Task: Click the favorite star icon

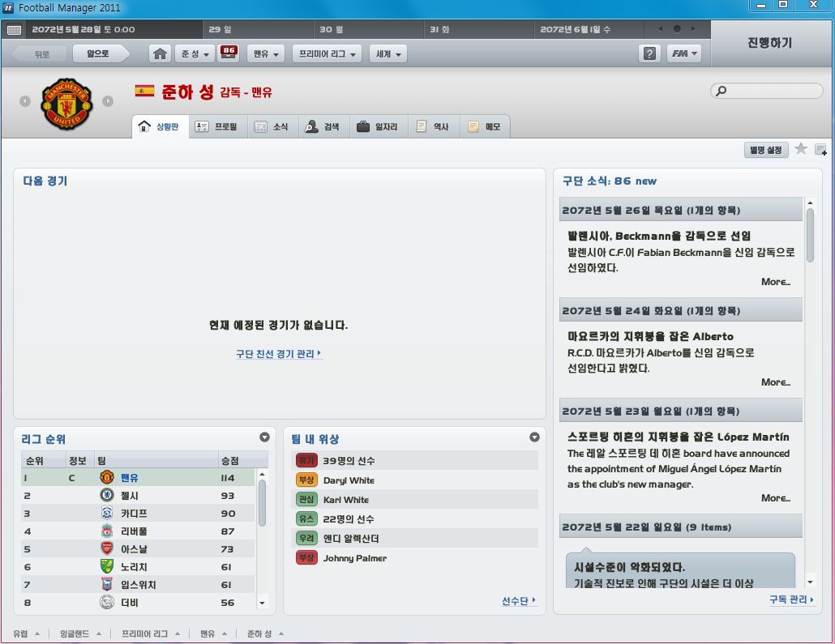Action: click(801, 149)
